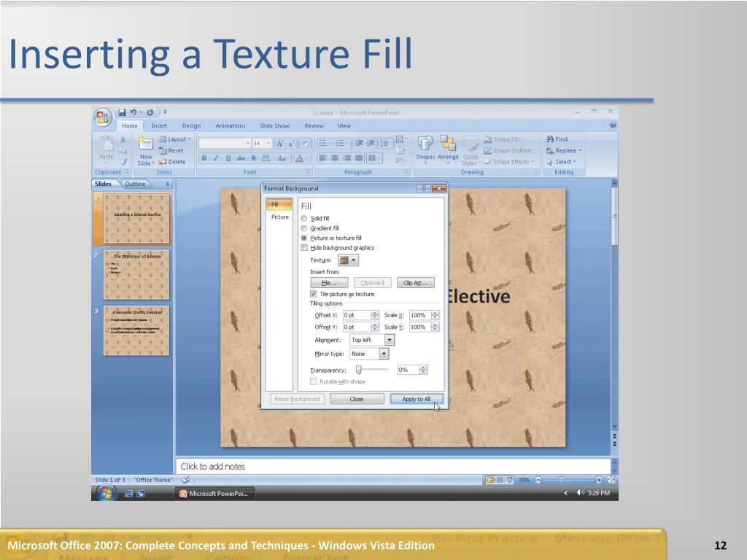Click Justify text alignment icon

[359, 158]
